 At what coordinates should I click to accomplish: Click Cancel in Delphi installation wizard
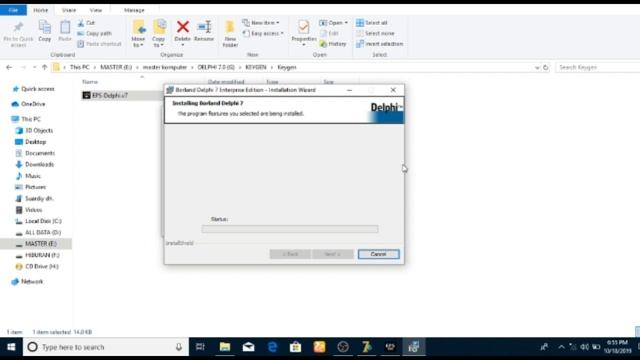point(378,254)
